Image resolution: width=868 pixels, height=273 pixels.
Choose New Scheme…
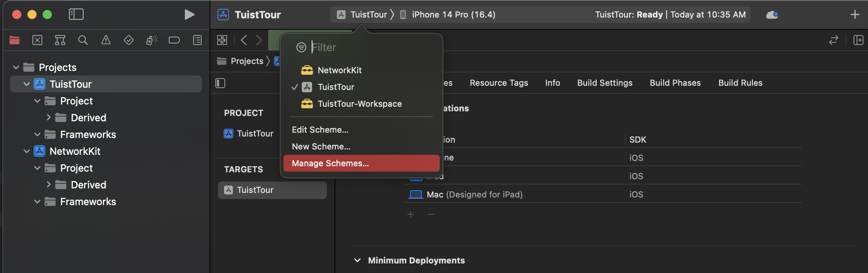tap(361, 146)
